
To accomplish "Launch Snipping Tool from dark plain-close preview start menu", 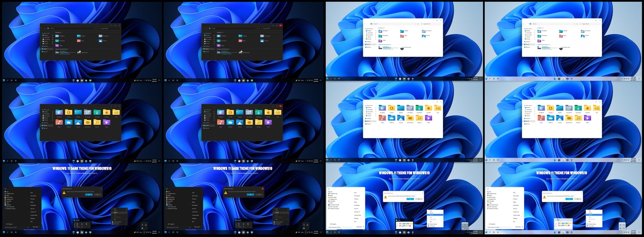I will click(9, 199).
